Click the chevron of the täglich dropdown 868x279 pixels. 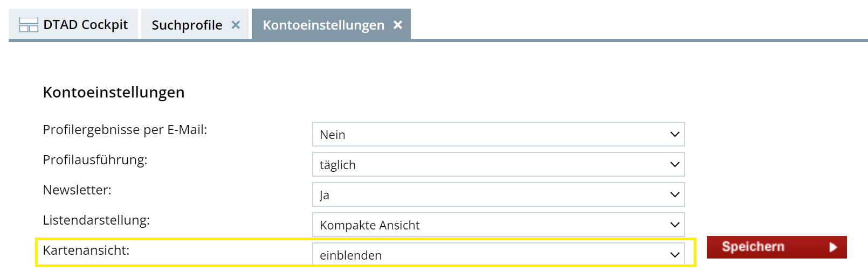674,164
